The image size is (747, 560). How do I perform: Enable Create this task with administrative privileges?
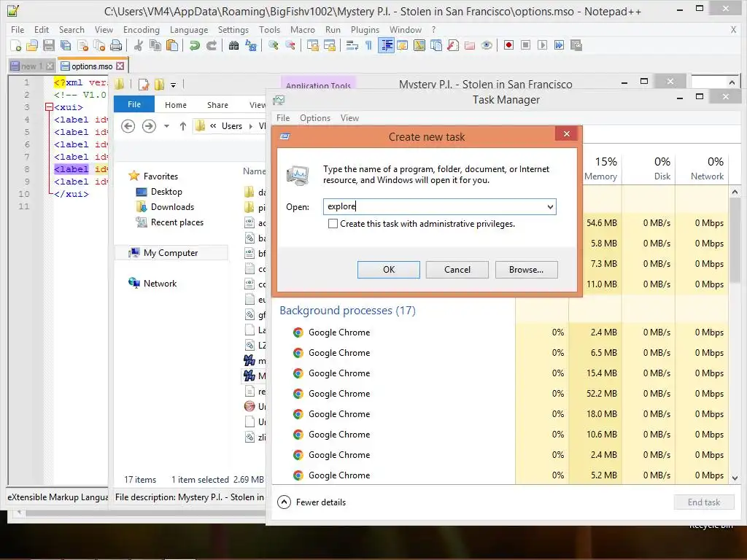tap(333, 224)
